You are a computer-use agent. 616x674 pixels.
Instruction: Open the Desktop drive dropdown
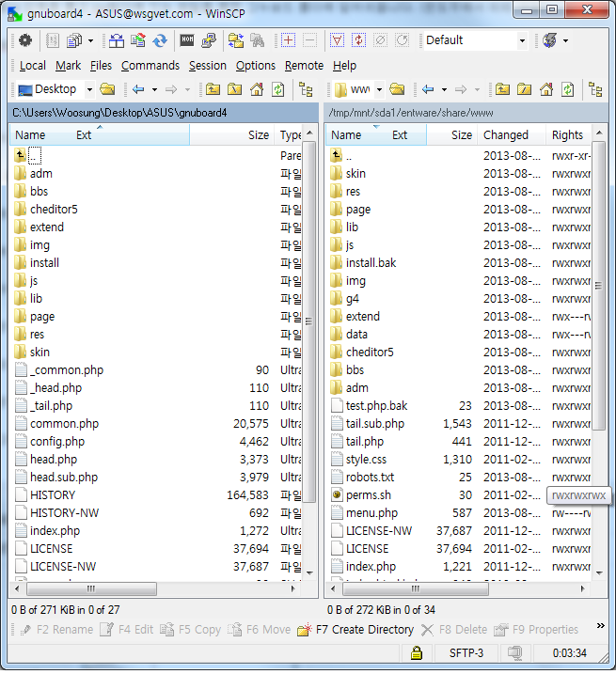point(89,89)
